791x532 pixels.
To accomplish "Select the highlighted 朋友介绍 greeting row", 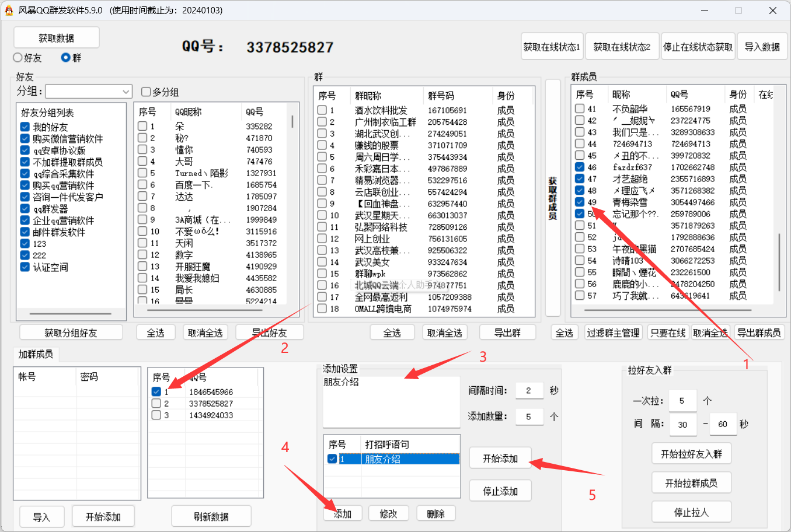I will pyautogui.click(x=392, y=459).
